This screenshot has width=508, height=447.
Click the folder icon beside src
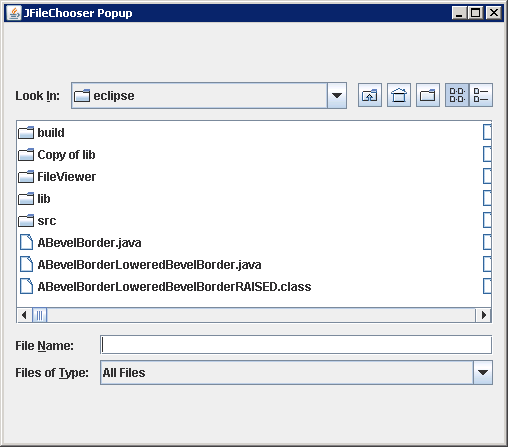coord(26,221)
